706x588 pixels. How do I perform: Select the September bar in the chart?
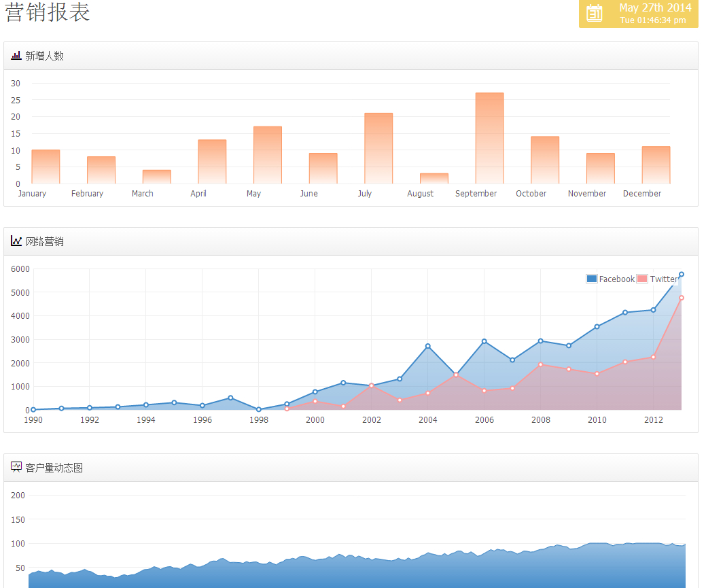(x=489, y=138)
